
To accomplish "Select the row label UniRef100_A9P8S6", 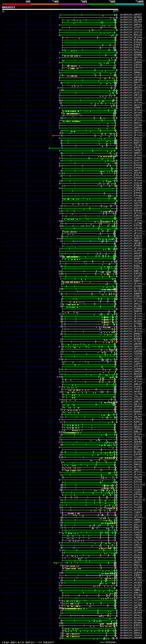I will [131, 77].
